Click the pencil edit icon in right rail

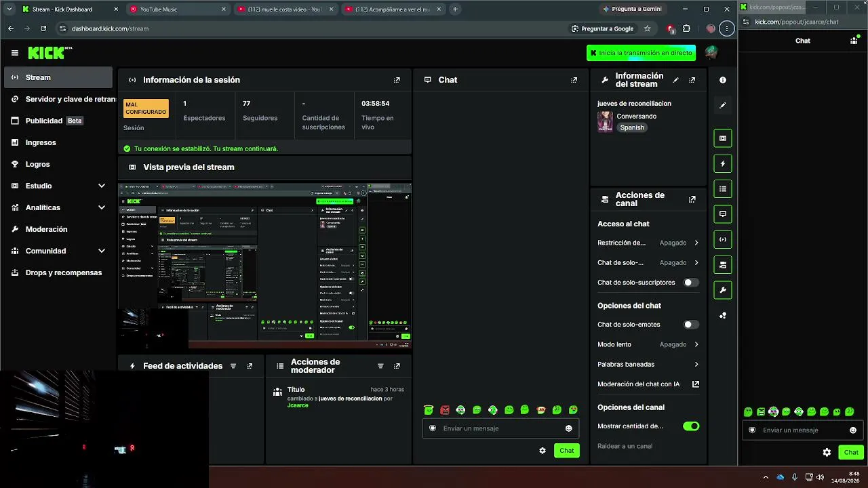tap(723, 105)
